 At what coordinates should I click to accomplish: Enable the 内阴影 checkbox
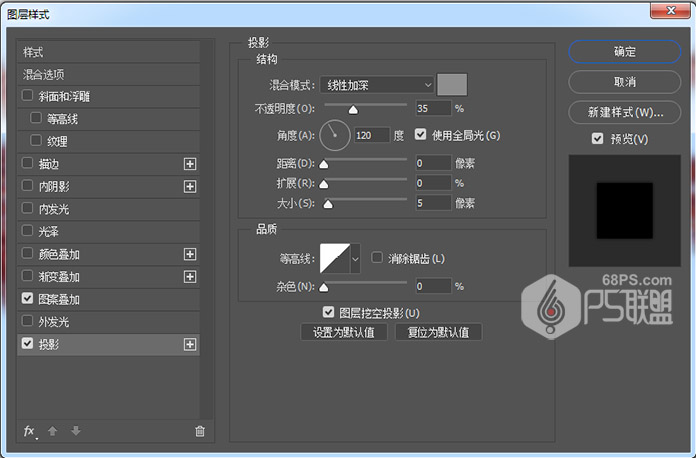click(28, 186)
